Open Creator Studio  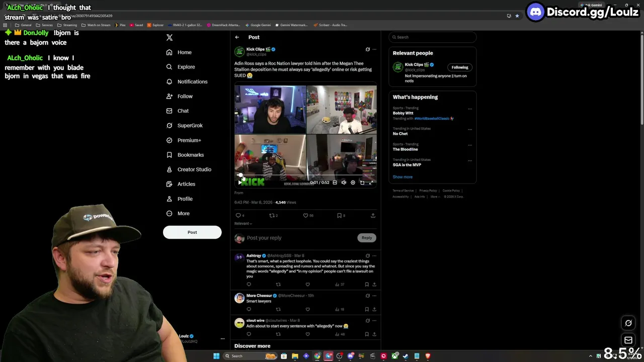pyautogui.click(x=189, y=169)
